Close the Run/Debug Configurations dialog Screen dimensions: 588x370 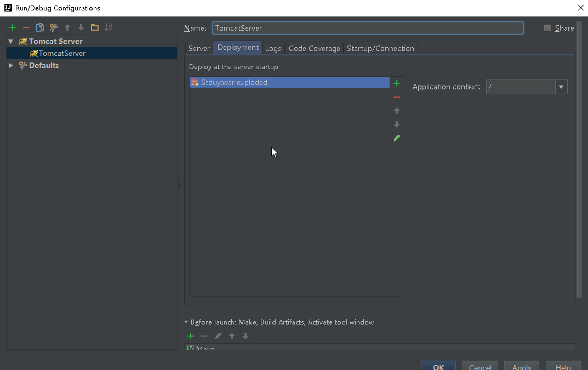[x=580, y=8]
